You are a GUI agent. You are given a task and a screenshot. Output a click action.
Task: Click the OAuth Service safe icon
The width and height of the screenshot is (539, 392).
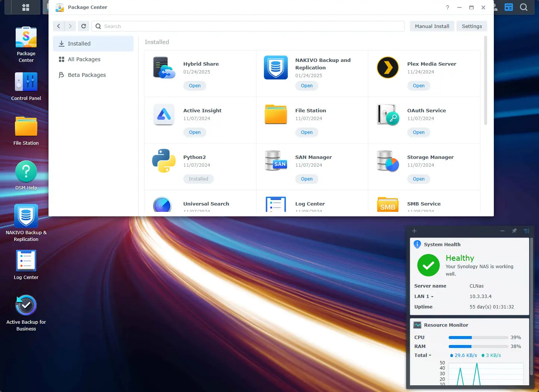(x=388, y=115)
